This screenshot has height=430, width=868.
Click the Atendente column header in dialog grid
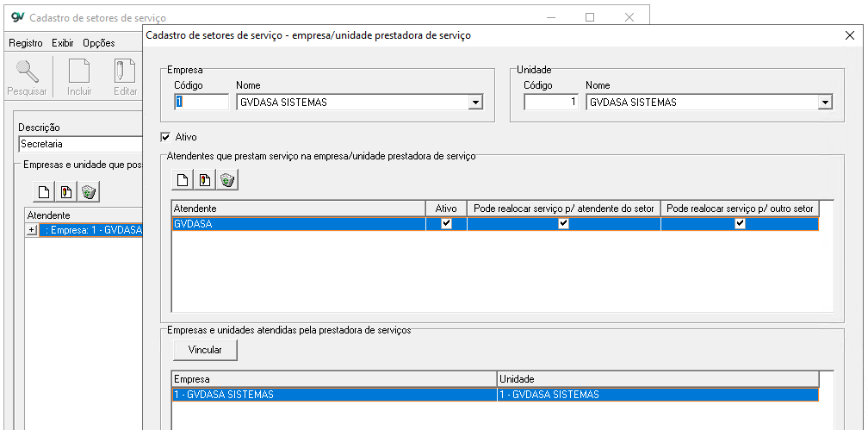point(298,209)
